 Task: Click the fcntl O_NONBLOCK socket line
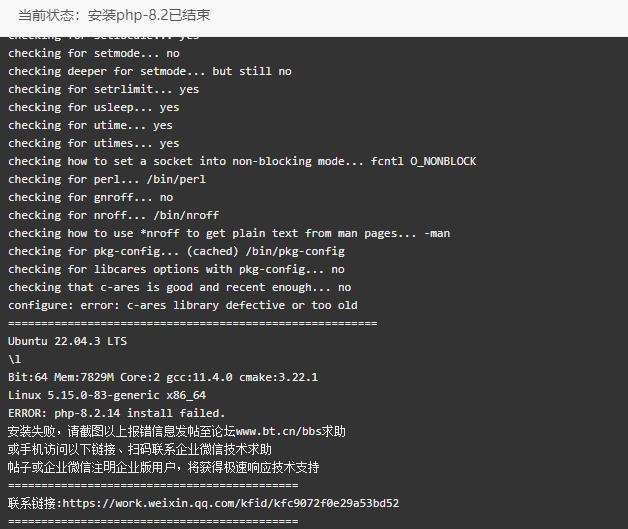tap(242, 161)
